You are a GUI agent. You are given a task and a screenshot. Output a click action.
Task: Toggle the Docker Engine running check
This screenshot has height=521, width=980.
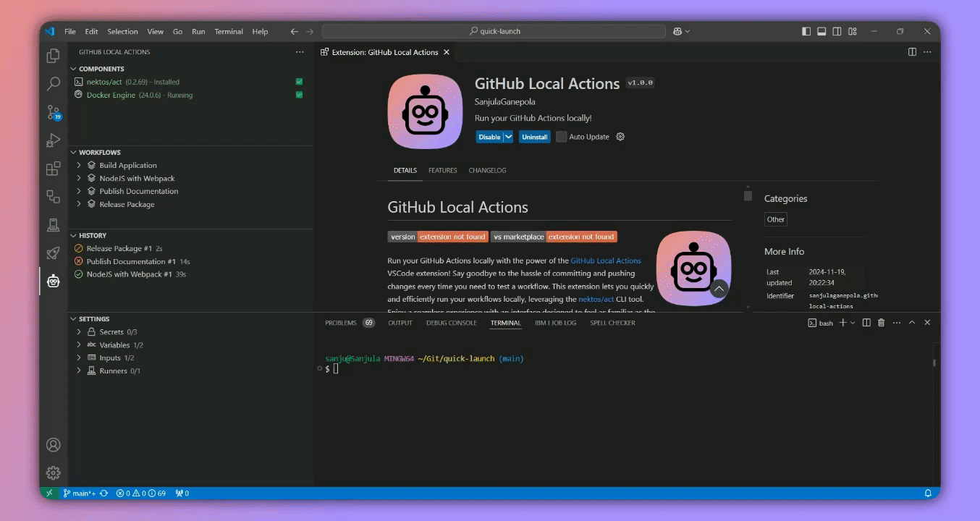coord(298,95)
